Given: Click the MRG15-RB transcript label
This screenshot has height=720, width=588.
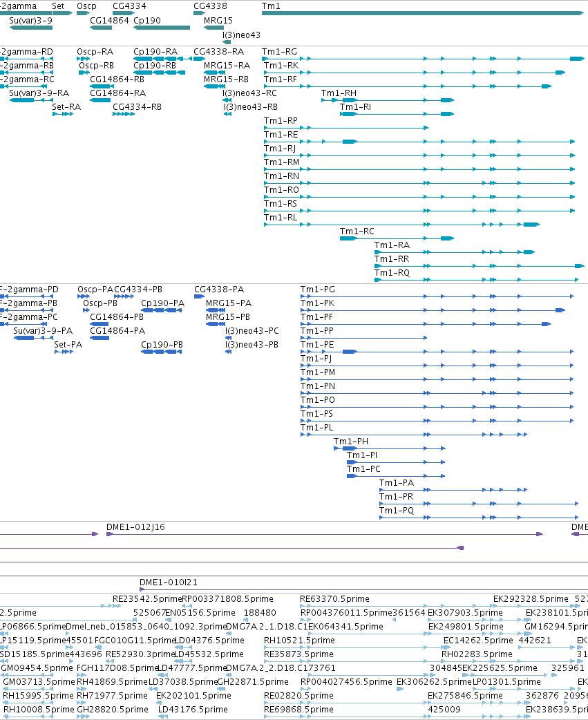Looking at the screenshot, I should tap(227, 79).
